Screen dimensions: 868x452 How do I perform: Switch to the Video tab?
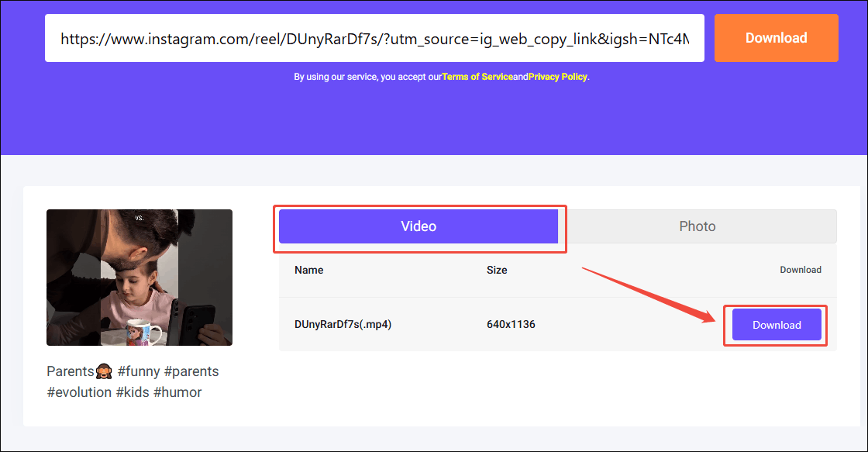click(418, 226)
